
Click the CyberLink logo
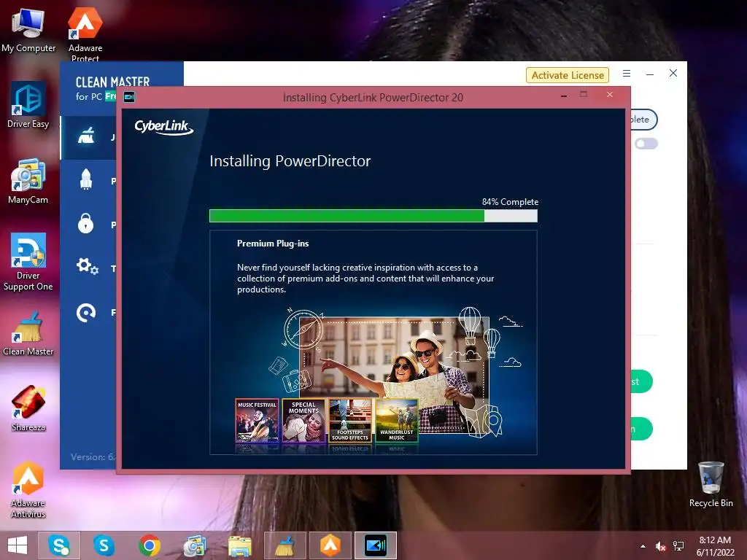(164, 127)
